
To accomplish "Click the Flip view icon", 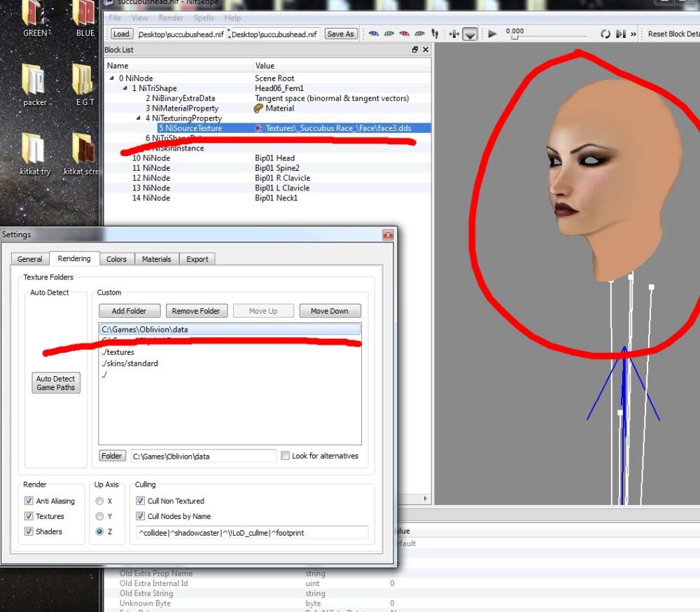I will coord(454,34).
